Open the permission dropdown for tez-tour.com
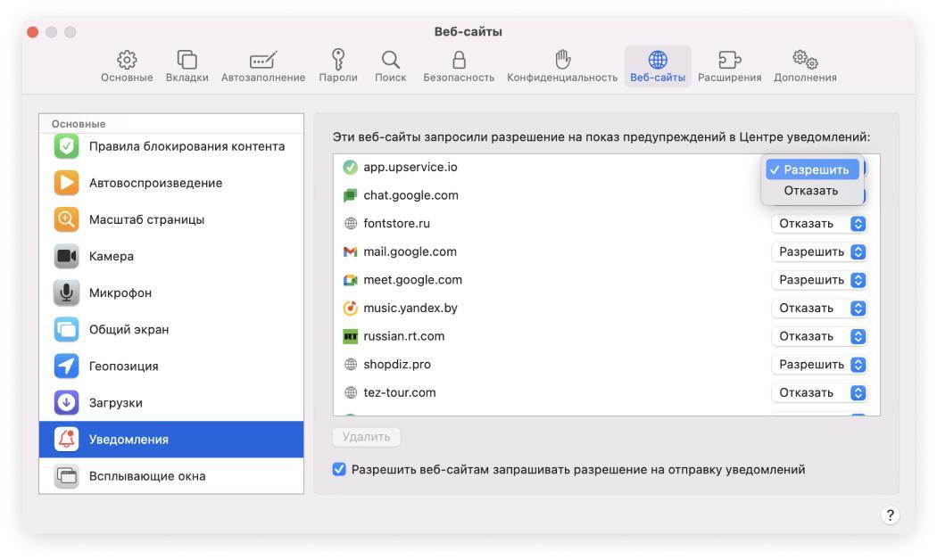The height and width of the screenshot is (560, 937). 819,392
